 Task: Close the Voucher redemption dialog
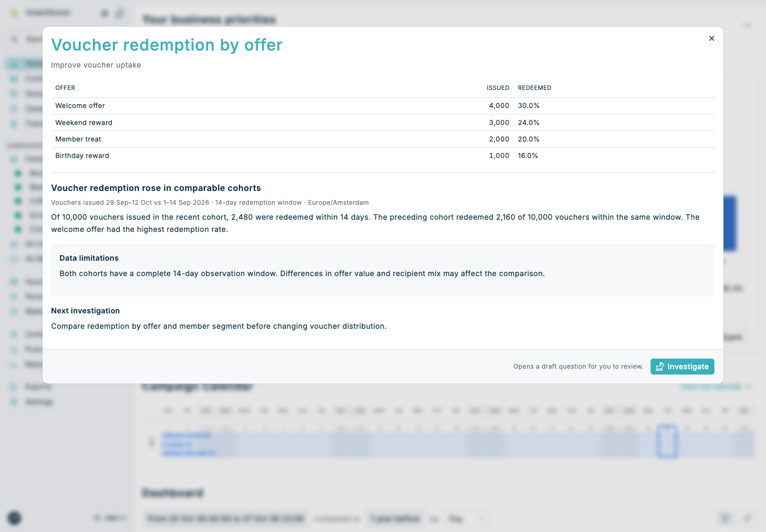tap(712, 38)
